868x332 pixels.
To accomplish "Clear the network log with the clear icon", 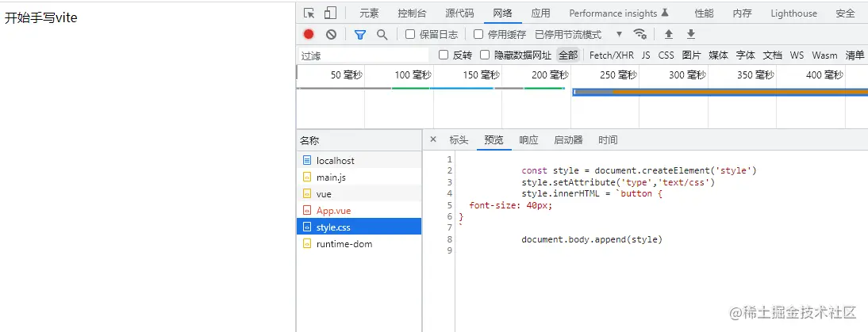I will coord(331,34).
